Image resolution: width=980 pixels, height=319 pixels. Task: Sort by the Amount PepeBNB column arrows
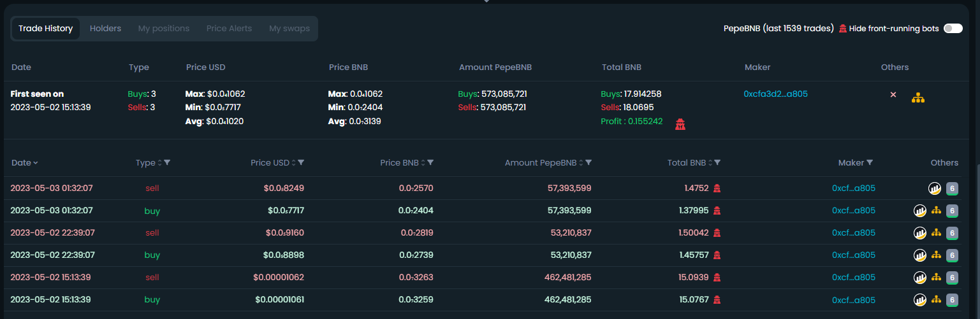pyautogui.click(x=581, y=163)
